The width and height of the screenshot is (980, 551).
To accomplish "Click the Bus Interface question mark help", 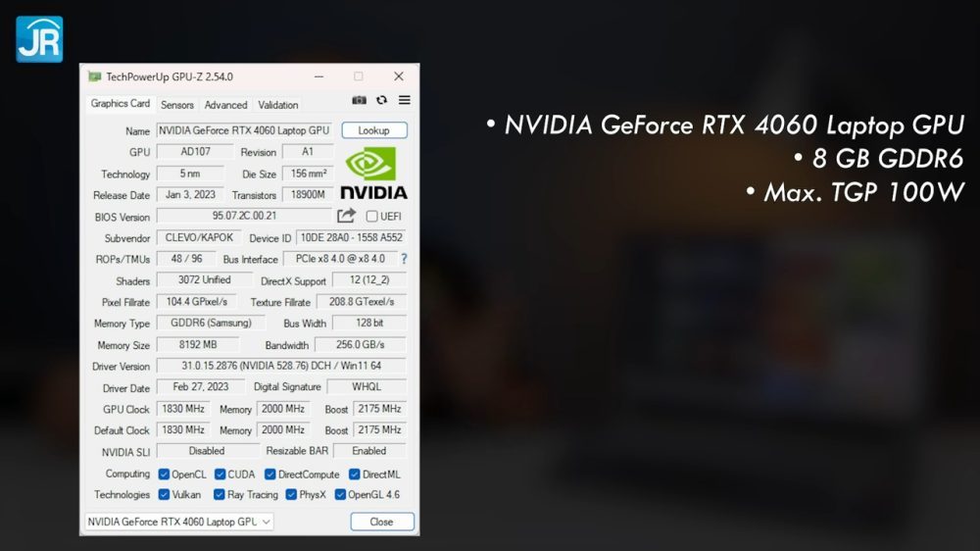I will tap(404, 259).
